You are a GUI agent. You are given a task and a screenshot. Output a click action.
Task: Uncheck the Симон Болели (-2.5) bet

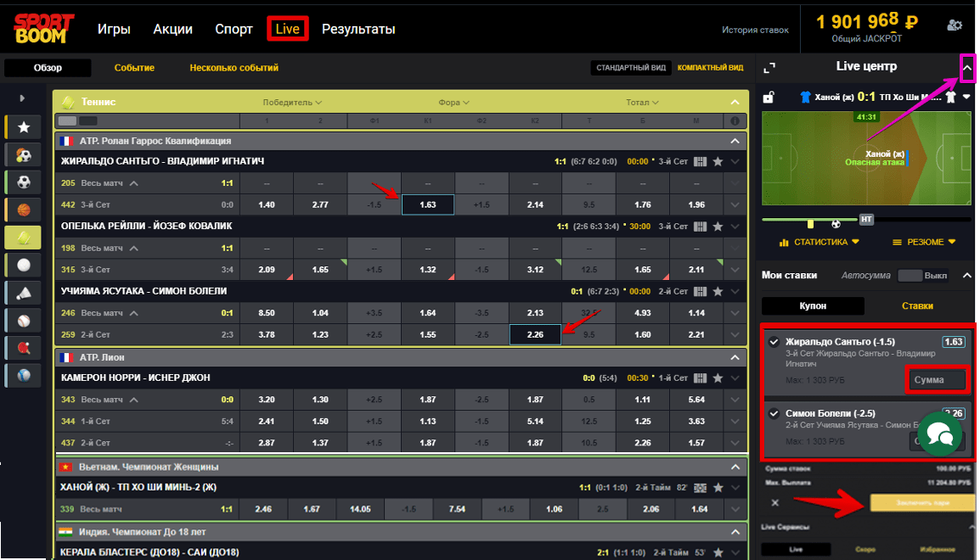[x=774, y=412]
